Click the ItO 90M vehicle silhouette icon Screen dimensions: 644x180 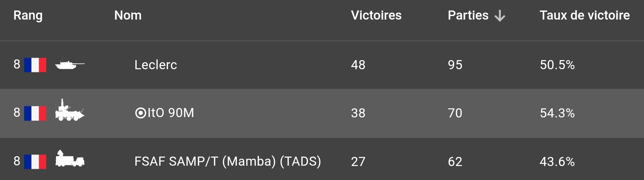(70, 111)
